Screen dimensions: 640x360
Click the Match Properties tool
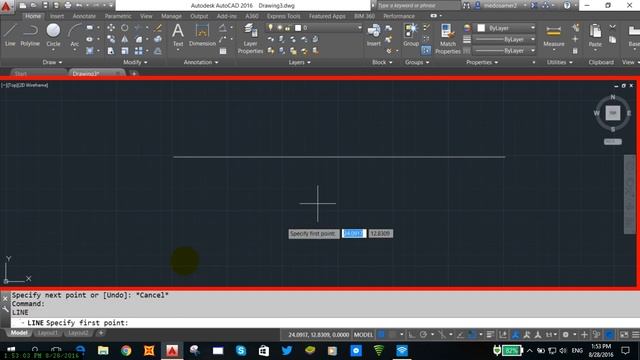(447, 39)
